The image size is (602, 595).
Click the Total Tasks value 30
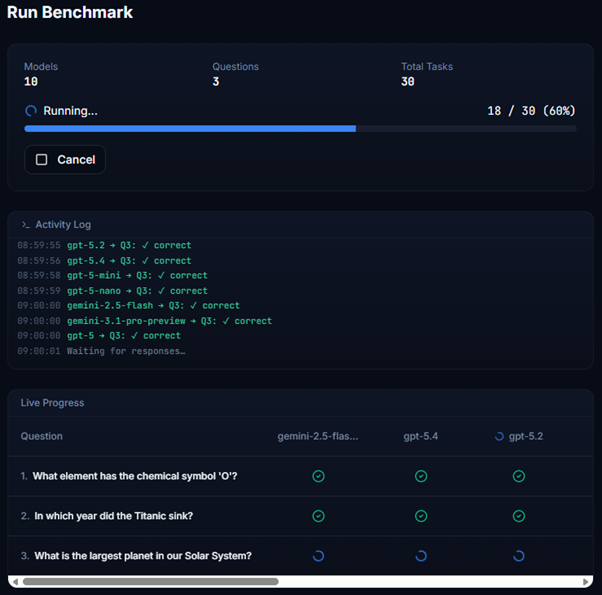coord(408,81)
